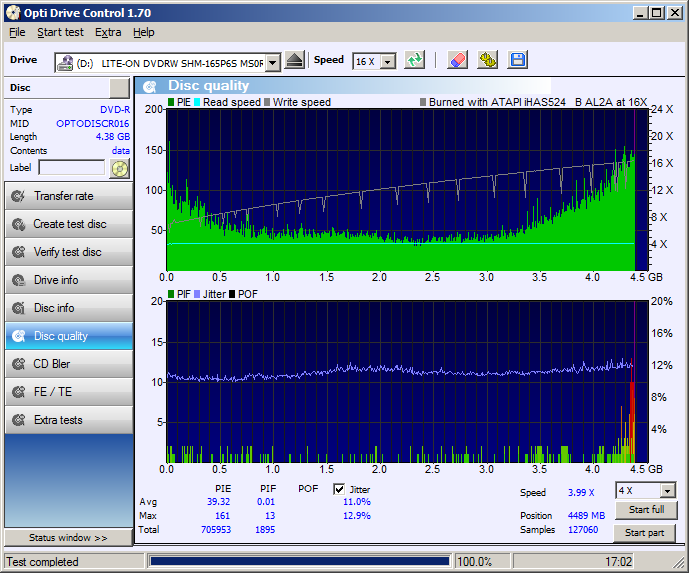Click the Start part button

tap(645, 533)
